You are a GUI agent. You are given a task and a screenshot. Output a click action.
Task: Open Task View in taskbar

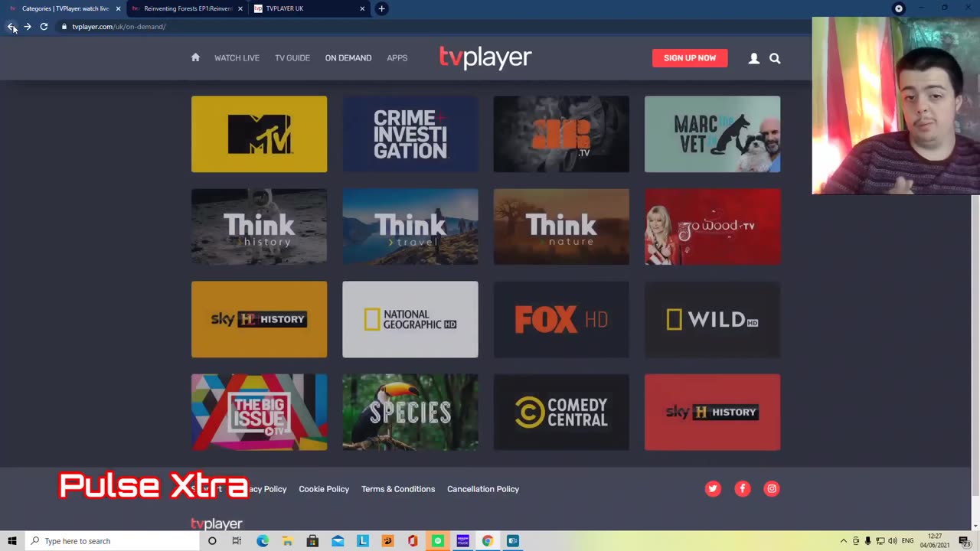coord(237,541)
